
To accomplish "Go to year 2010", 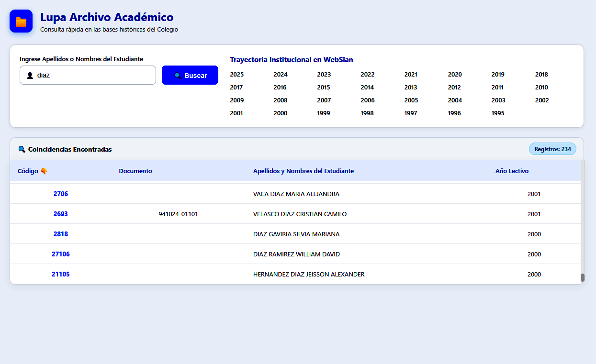I will point(541,88).
